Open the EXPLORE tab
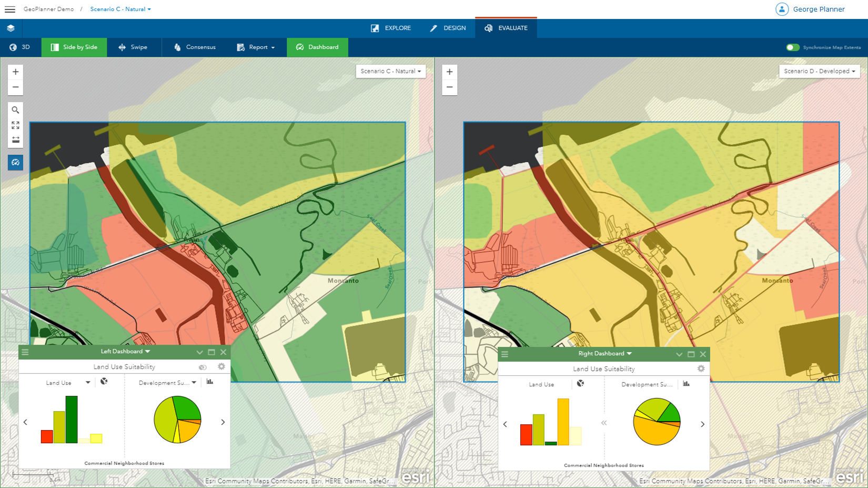The width and height of the screenshot is (868, 488). point(391,28)
